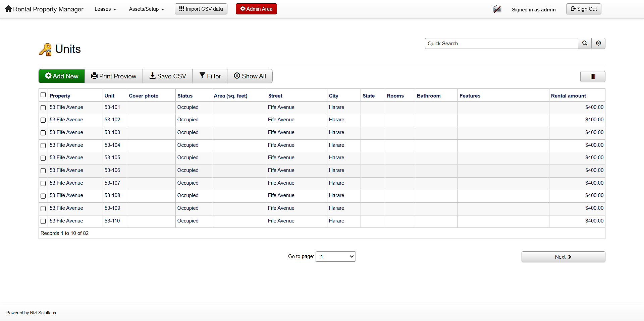Click the Add New button
This screenshot has width=644, height=321.
point(61,76)
